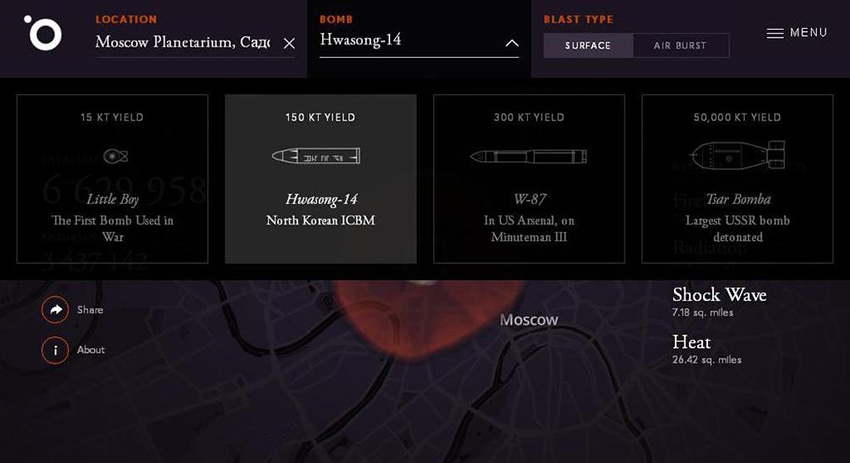Click 'The First Bomb Used in War' text
The image size is (850, 463).
[112, 229]
